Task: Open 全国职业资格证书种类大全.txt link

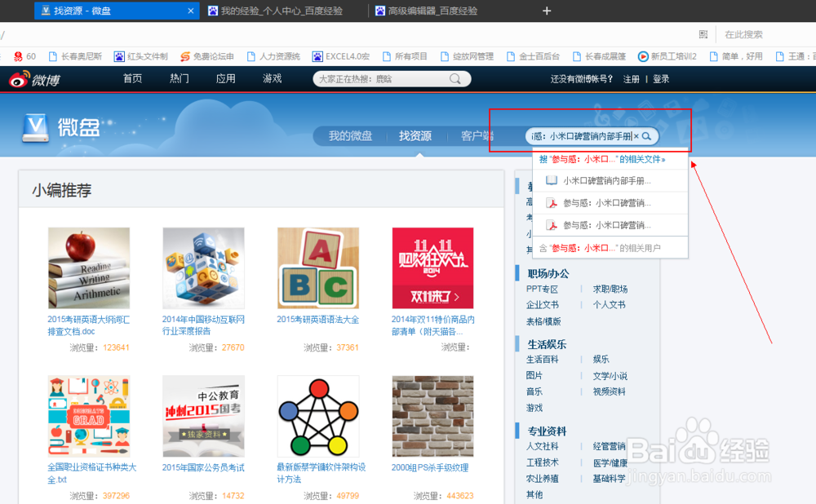Action: point(92,473)
